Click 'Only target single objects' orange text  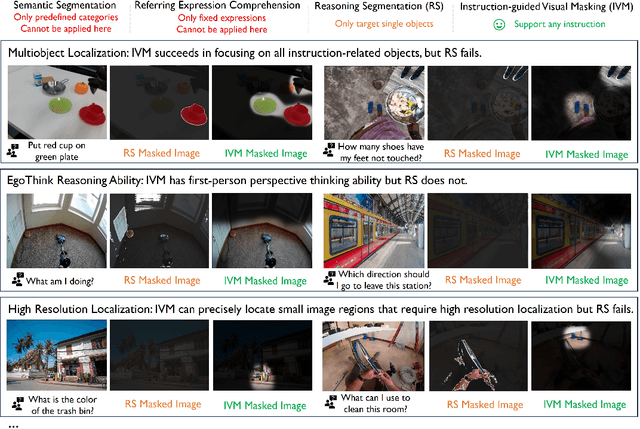pyautogui.click(x=384, y=24)
